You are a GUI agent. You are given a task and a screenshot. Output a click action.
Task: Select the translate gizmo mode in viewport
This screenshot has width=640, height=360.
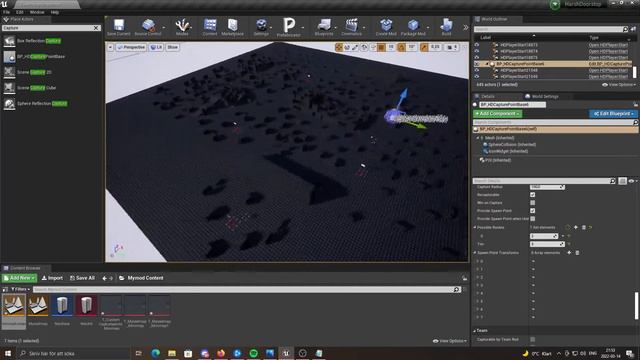(339, 47)
